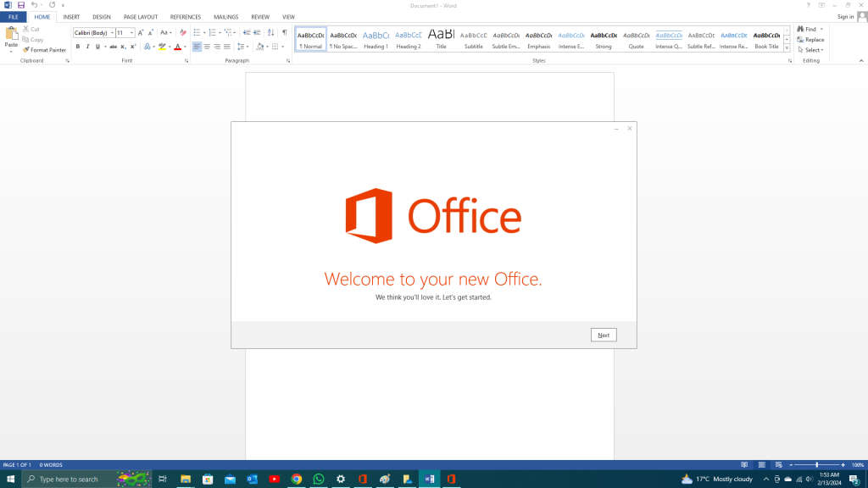This screenshot has width=868, height=488.
Task: Expand the text highlight color options
Action: 171,46
